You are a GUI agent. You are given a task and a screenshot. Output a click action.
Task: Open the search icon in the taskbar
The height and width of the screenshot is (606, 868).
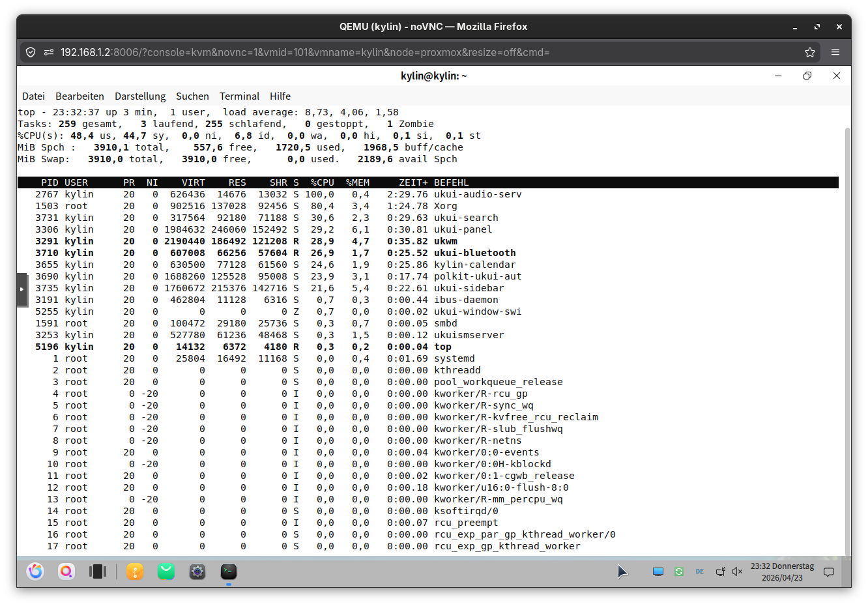pos(66,571)
